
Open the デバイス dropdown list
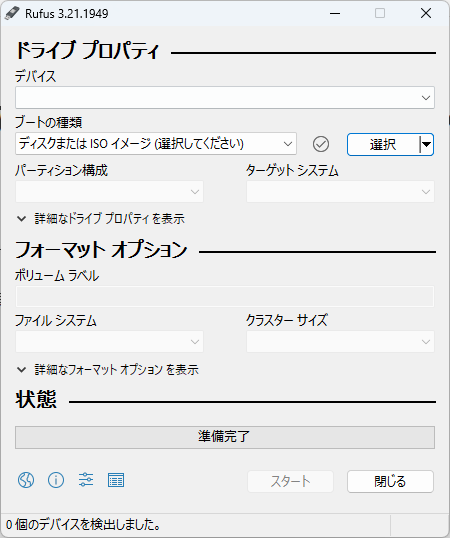coord(225,98)
